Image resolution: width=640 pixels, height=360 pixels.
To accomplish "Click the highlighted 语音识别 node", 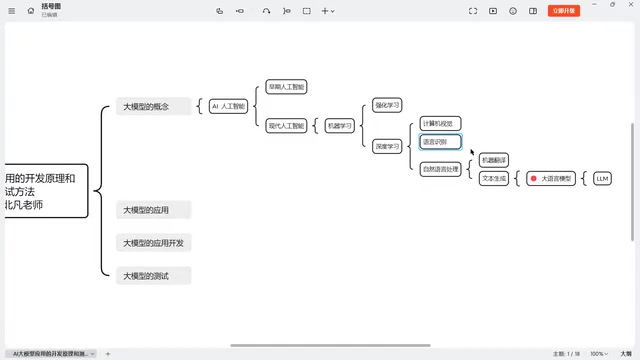I will [440, 142].
